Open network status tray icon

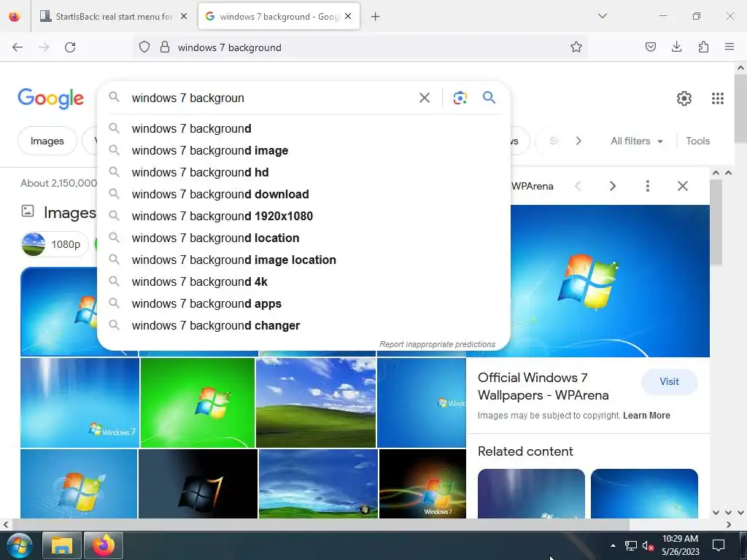pyautogui.click(x=631, y=545)
